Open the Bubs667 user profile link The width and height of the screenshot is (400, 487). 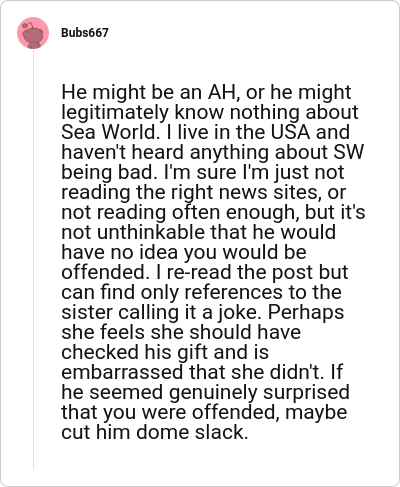click(85, 33)
